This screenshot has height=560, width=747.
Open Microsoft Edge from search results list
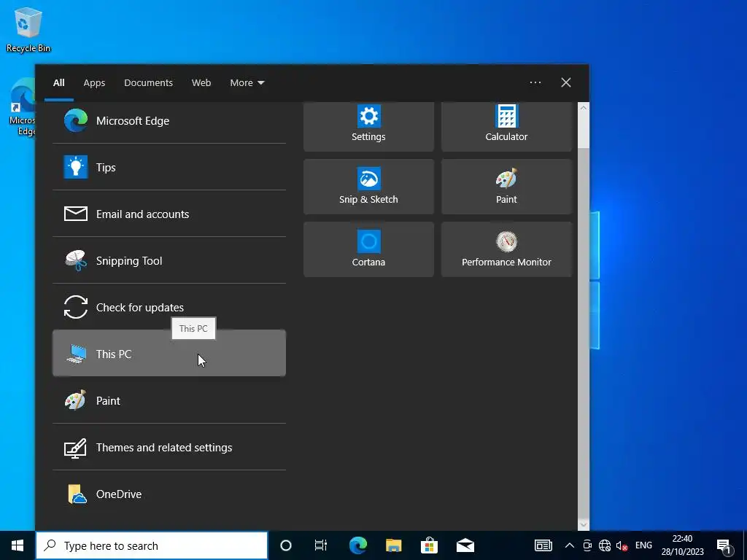click(169, 121)
